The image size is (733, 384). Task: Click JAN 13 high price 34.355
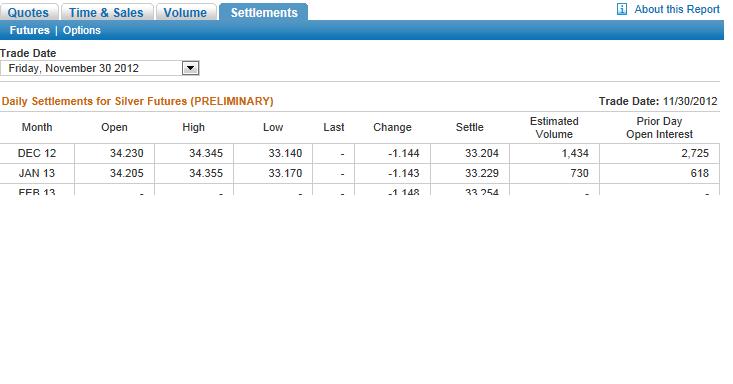[x=206, y=174]
